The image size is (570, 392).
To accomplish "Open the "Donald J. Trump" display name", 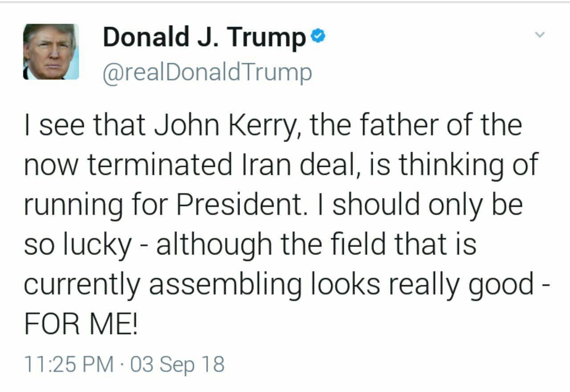I will pos(204,37).
